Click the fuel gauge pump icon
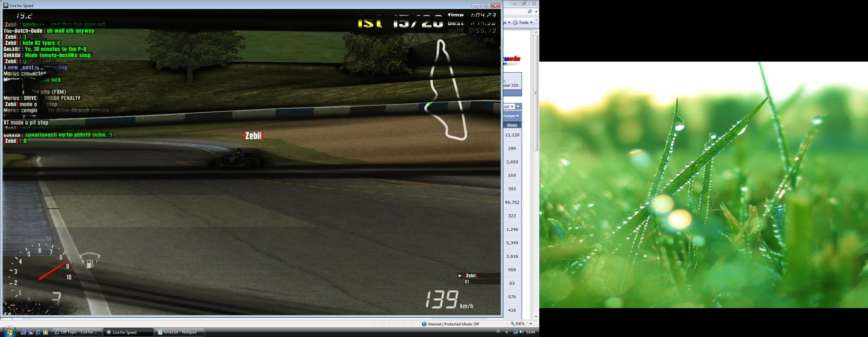This screenshot has width=868, height=337. 90,264
